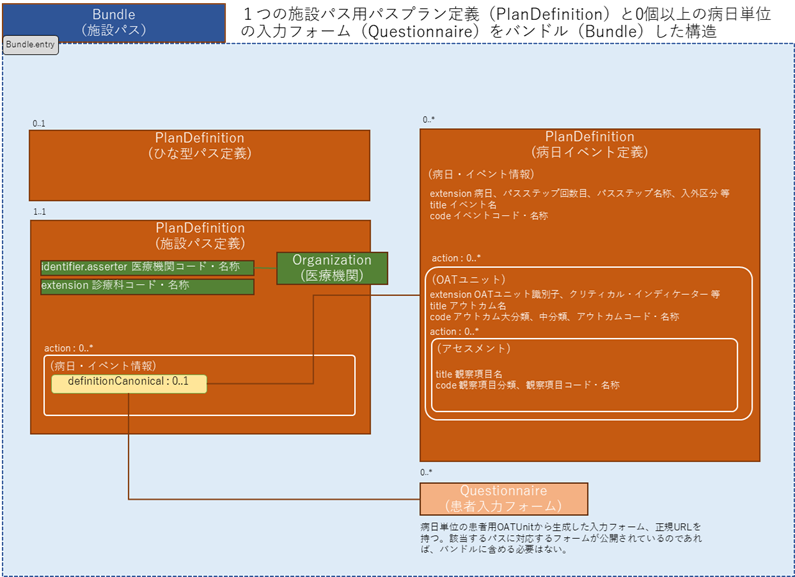Click the (病日・イベント情報) label in left box

pyautogui.click(x=103, y=366)
